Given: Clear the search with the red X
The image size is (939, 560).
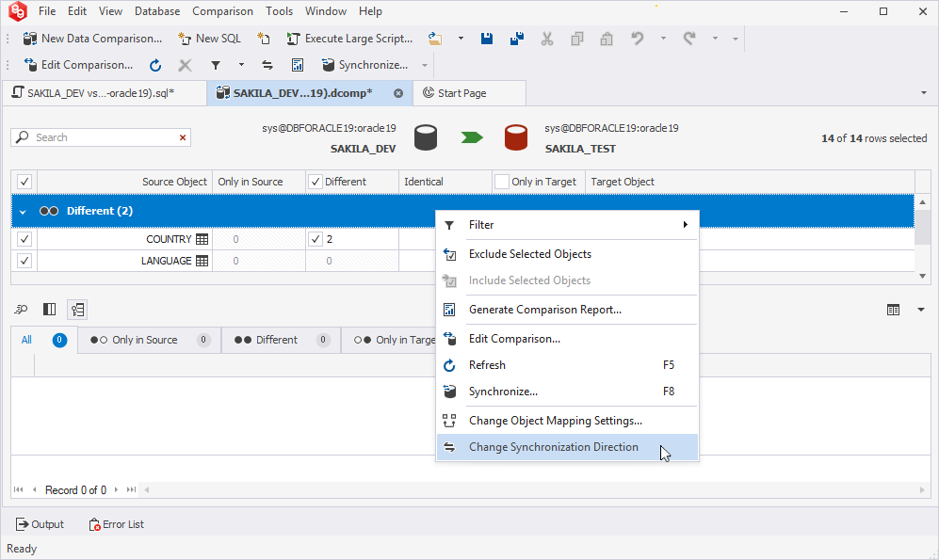Looking at the screenshot, I should click(x=183, y=137).
